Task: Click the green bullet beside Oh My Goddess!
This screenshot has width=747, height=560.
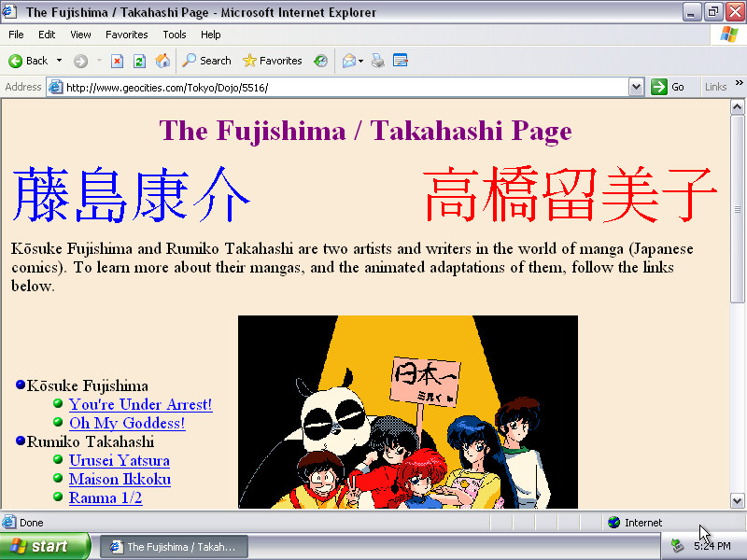Action: [58, 422]
